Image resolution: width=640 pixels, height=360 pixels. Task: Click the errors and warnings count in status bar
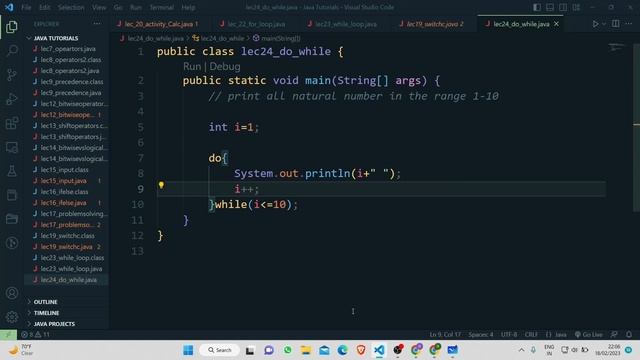pyautogui.click(x=35, y=334)
